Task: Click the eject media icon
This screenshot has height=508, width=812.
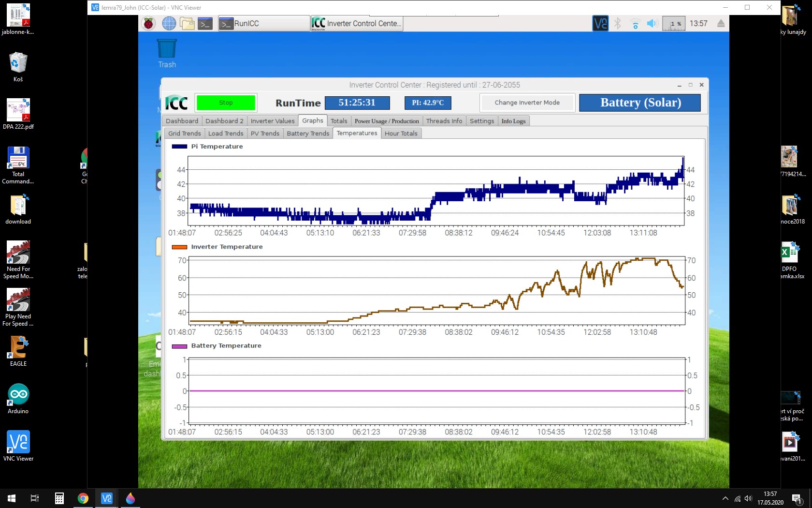Action: (x=721, y=23)
